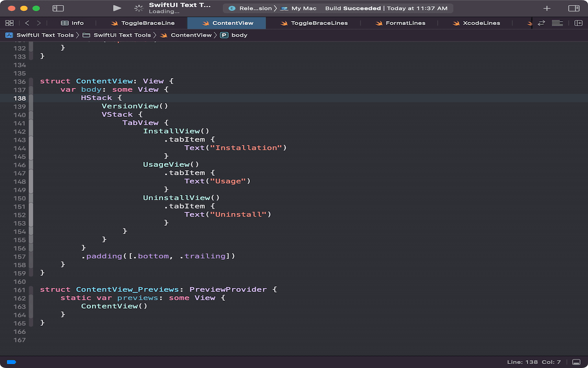Choose the My Mac run destination
Image resolution: width=588 pixels, height=368 pixels.
(299, 8)
